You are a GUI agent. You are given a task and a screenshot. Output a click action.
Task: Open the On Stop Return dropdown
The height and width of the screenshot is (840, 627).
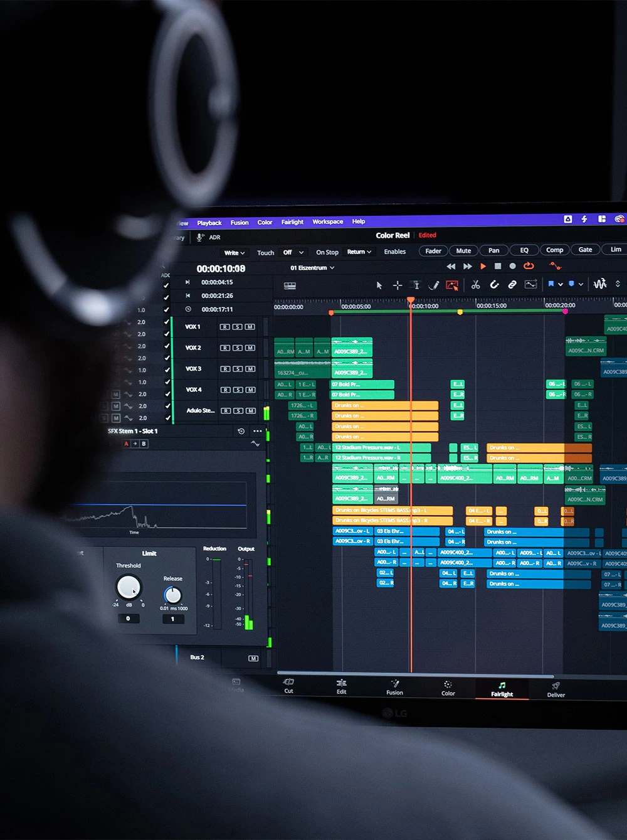click(359, 252)
